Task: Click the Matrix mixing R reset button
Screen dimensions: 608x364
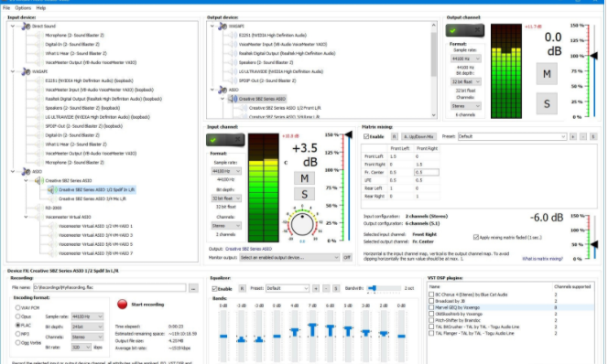Action: [x=394, y=136]
